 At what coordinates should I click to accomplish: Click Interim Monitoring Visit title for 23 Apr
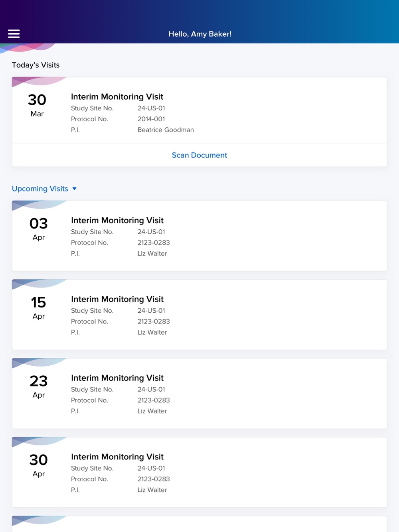(117, 378)
